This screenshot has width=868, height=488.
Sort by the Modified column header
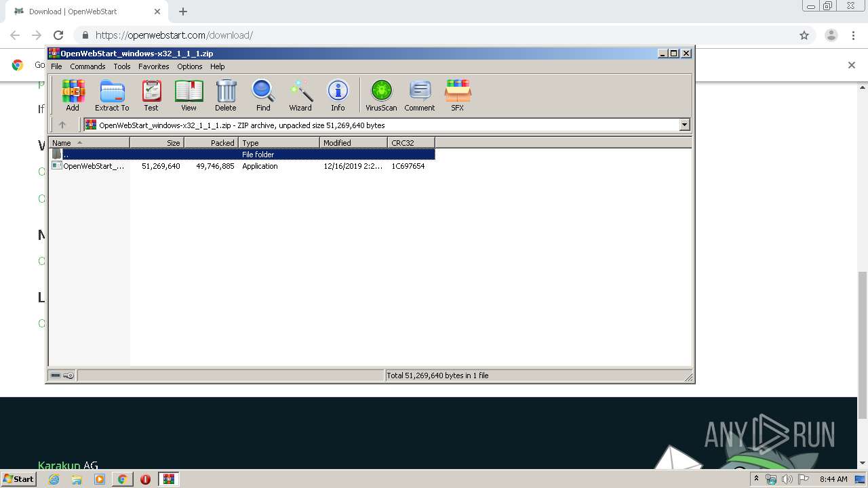click(353, 142)
